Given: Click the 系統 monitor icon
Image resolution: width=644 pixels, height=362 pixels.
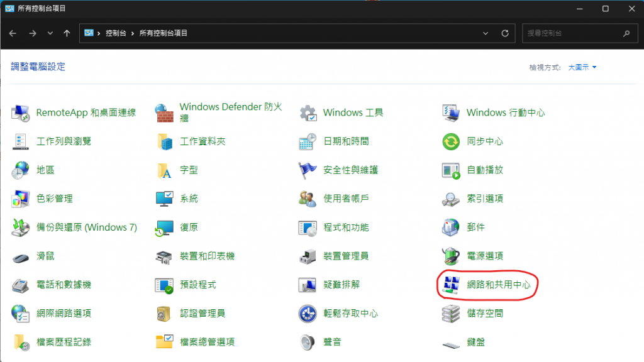Looking at the screenshot, I should 164,199.
